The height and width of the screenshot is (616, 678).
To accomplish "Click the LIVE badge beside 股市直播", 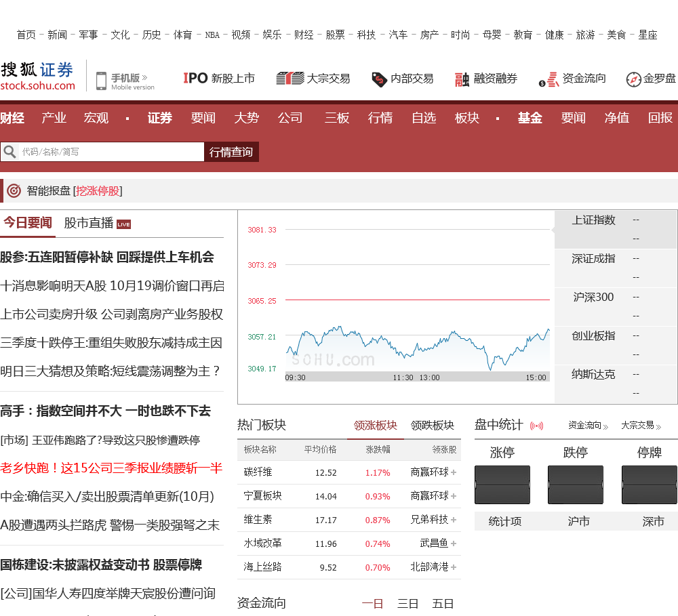I will pyautogui.click(x=123, y=224).
